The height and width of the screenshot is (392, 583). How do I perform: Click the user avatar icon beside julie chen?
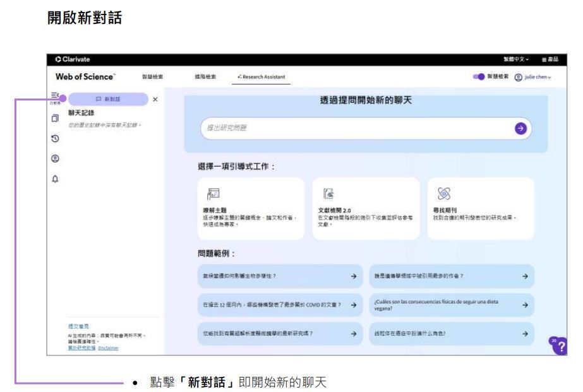(519, 77)
